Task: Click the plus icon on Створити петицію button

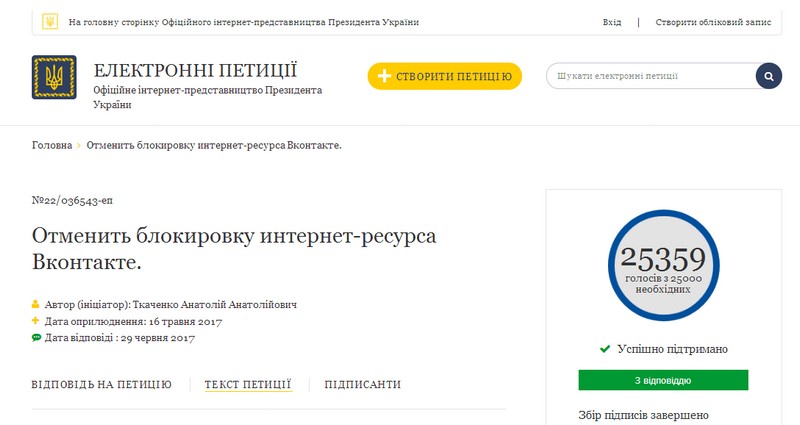Action: pyautogui.click(x=384, y=76)
